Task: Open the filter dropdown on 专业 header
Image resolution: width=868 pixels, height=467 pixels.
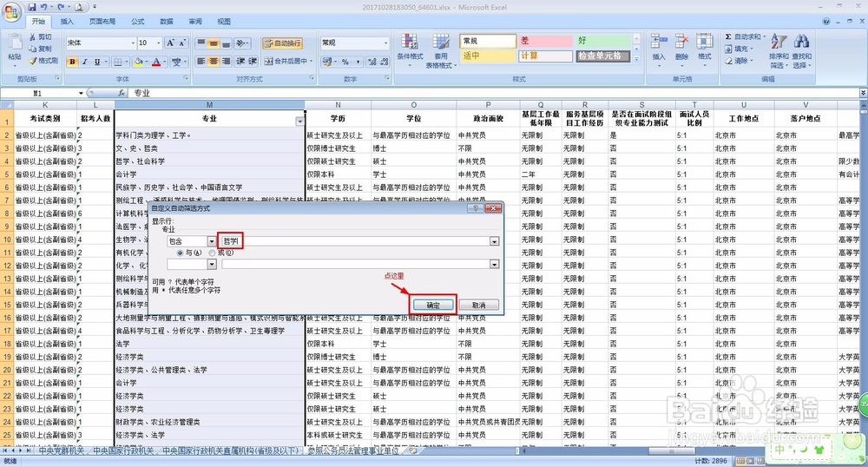Action: point(299,122)
